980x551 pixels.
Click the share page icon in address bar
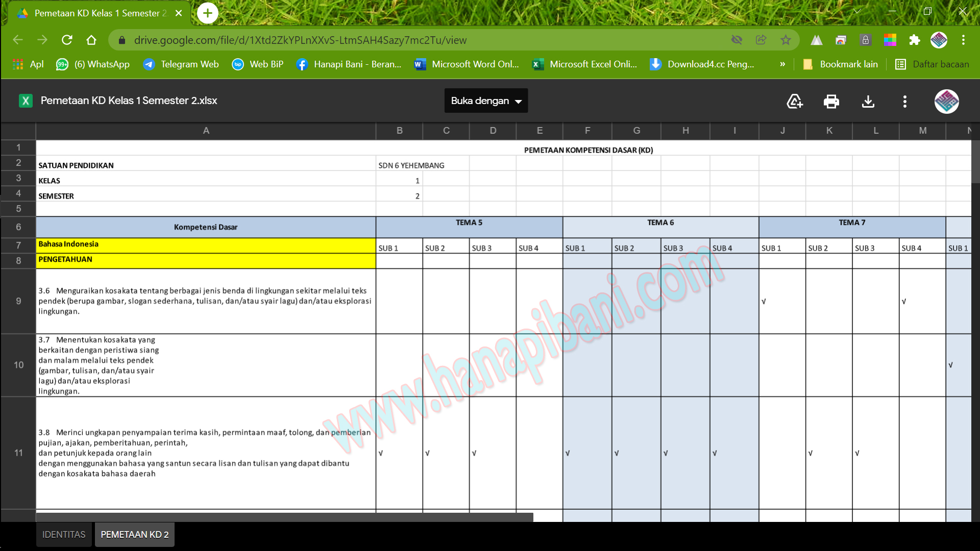coord(761,40)
